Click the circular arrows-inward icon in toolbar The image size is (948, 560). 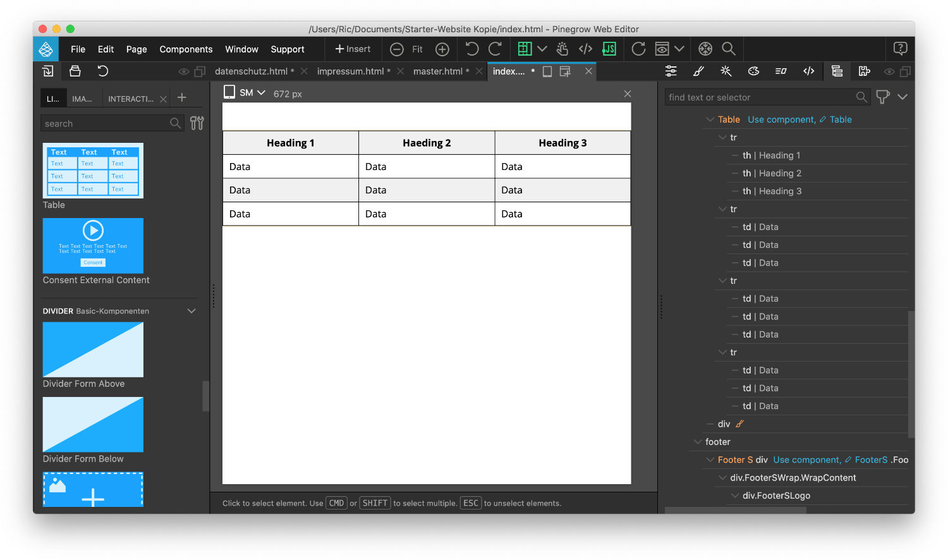point(705,49)
